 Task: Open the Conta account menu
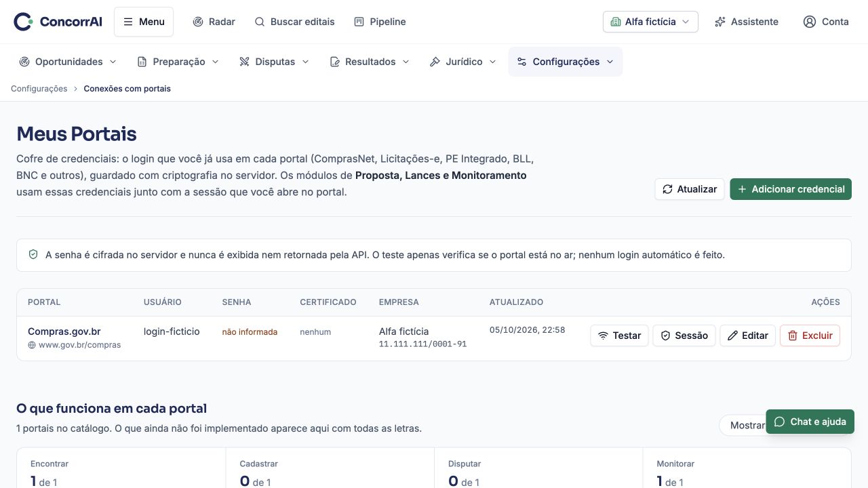click(826, 22)
